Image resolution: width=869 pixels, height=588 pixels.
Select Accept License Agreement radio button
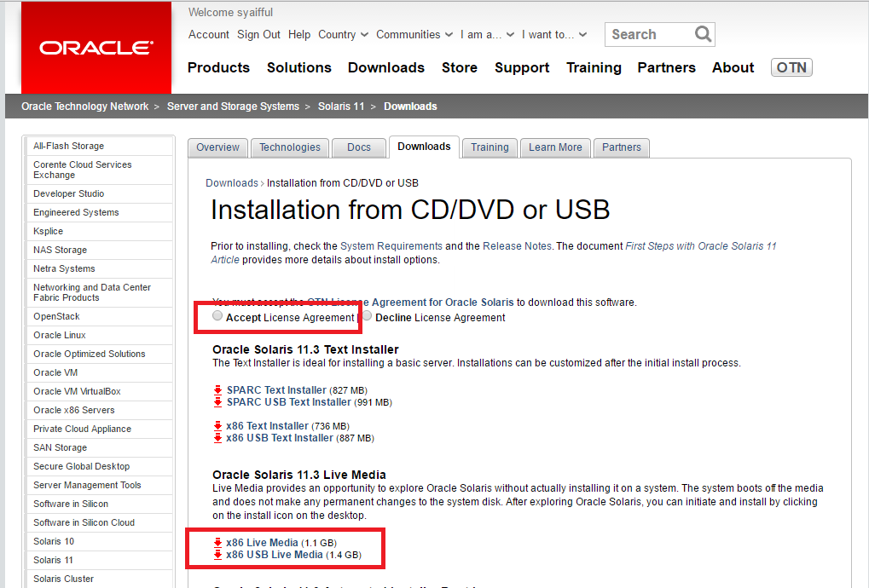tap(217, 315)
